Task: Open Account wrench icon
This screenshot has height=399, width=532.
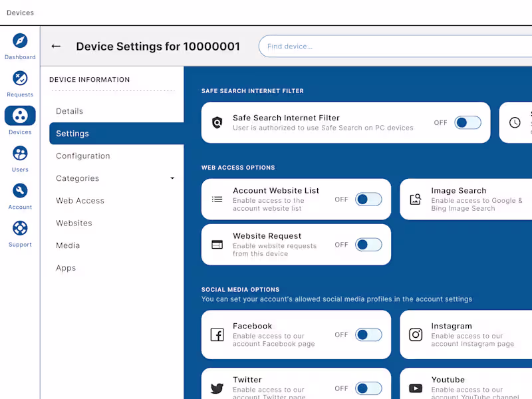Action: pos(20,191)
